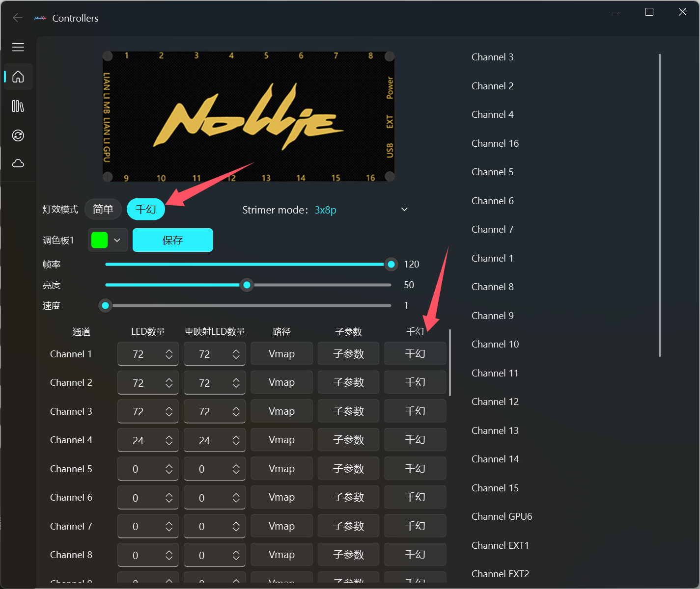Click 千幻 button for Channel 2
The image size is (700, 589).
pyautogui.click(x=415, y=382)
